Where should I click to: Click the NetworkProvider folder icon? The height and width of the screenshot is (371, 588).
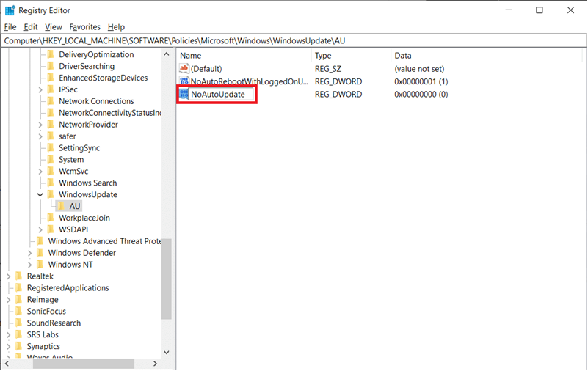(51, 125)
